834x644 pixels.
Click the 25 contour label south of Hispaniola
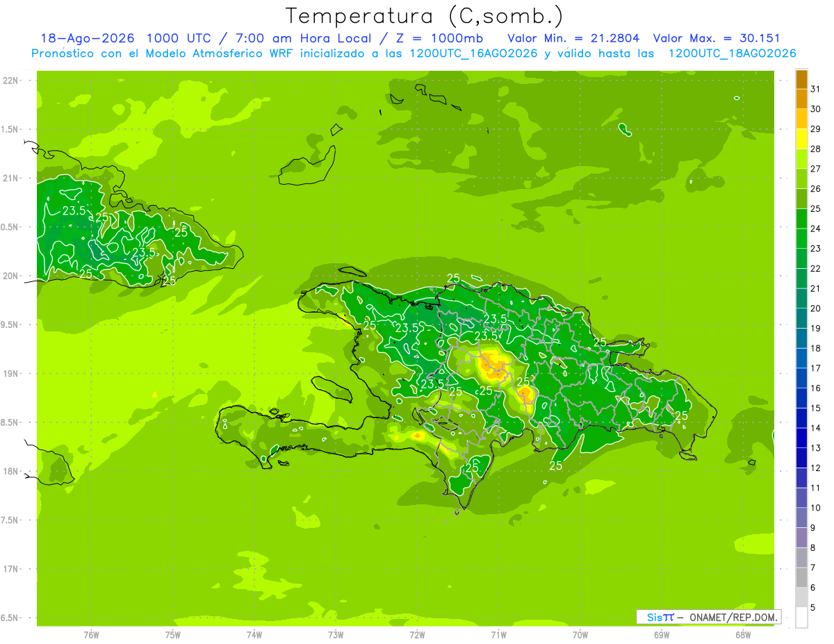(556, 465)
